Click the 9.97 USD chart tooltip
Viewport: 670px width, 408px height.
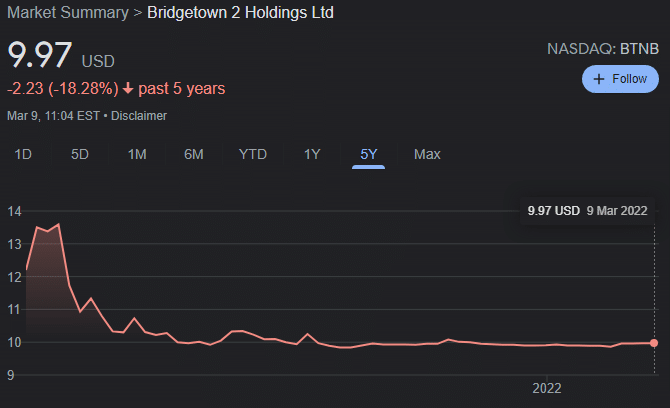[x=587, y=211]
